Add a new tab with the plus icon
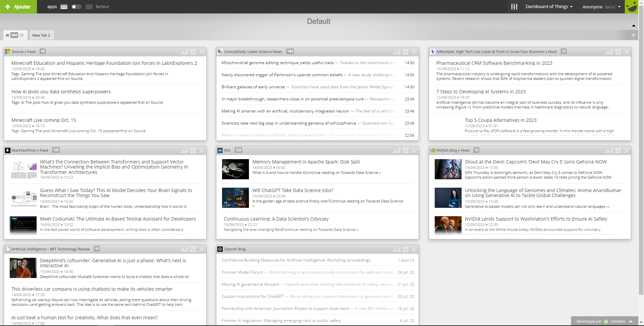Screen dimensions: 644x326 click(633, 35)
